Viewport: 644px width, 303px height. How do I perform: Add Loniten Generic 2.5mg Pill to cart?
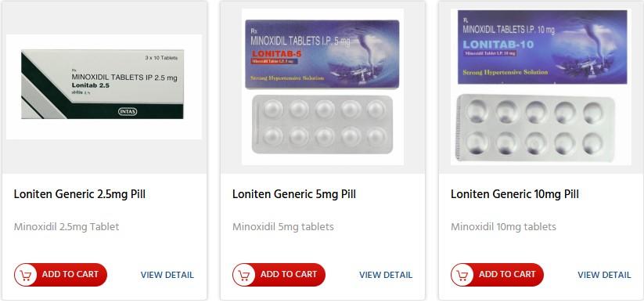pos(61,275)
